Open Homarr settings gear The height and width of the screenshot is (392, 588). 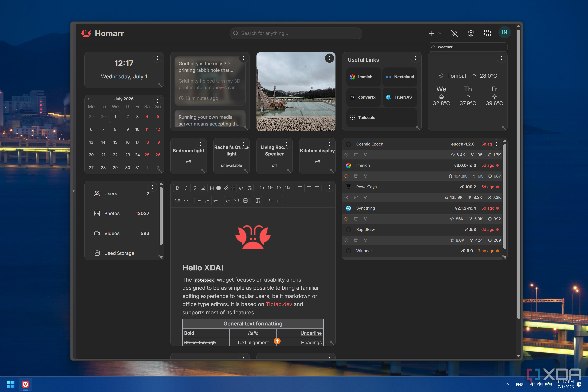[x=471, y=33]
